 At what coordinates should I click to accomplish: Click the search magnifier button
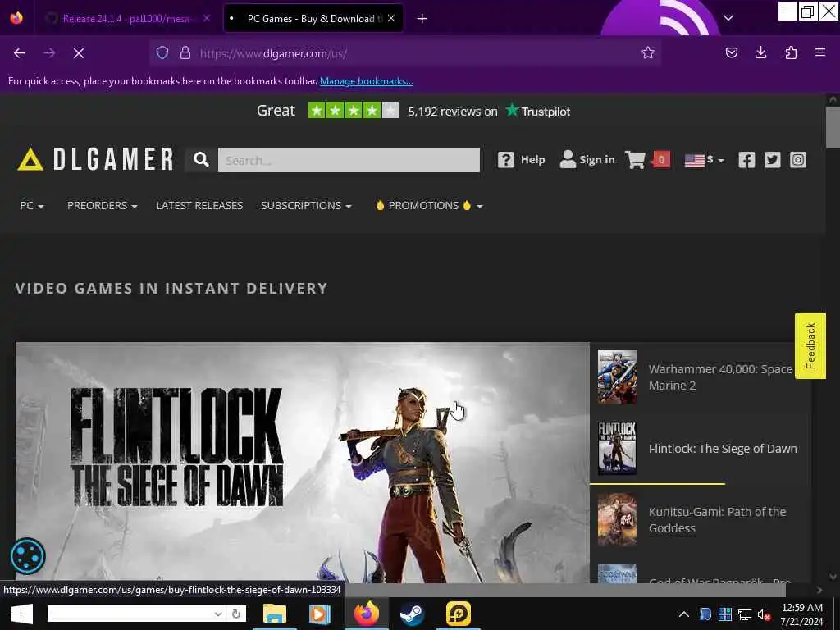[202, 160]
